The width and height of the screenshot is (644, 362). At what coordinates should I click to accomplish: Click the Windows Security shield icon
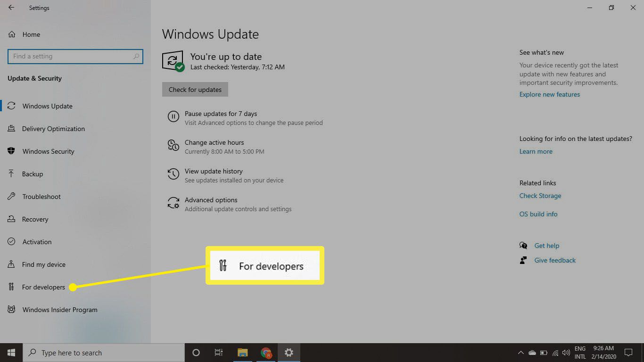(12, 151)
